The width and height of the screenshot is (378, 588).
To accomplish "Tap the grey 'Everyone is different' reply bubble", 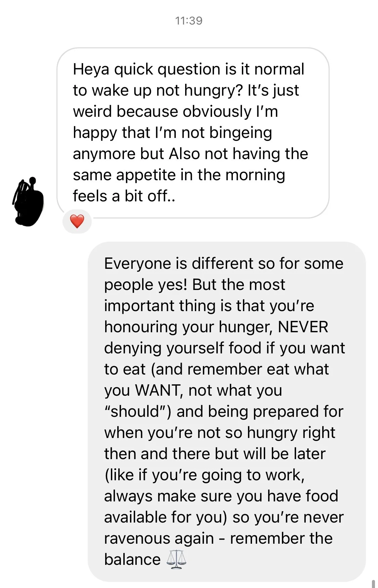I will pos(226,411).
